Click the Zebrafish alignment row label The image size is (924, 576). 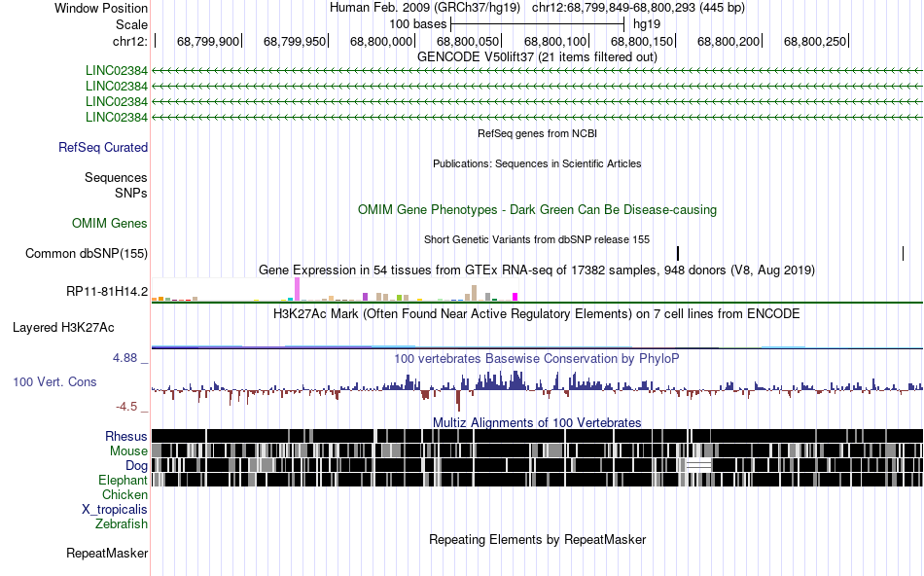(122, 523)
